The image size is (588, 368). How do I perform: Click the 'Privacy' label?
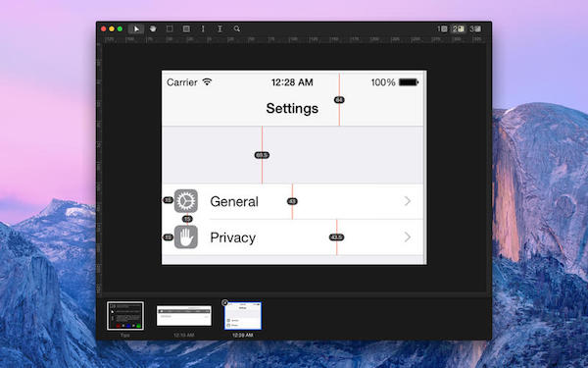click(233, 237)
